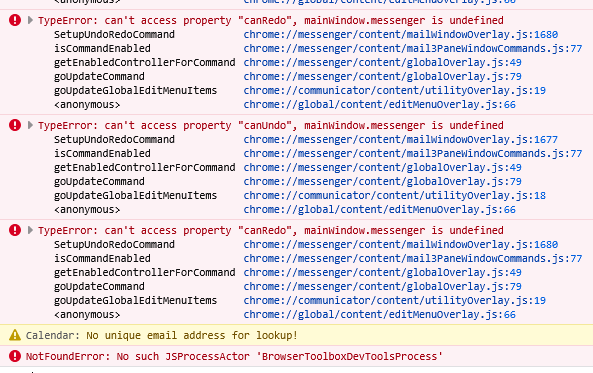Select the canUndo TypeError message text
Screen dimensions: 593x373
(270, 125)
